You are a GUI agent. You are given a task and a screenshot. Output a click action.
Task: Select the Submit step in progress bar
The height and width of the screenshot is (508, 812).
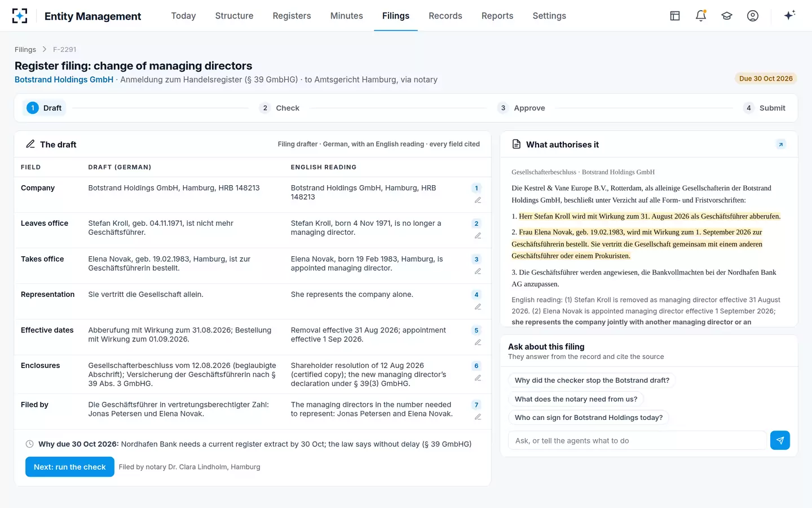click(x=765, y=108)
